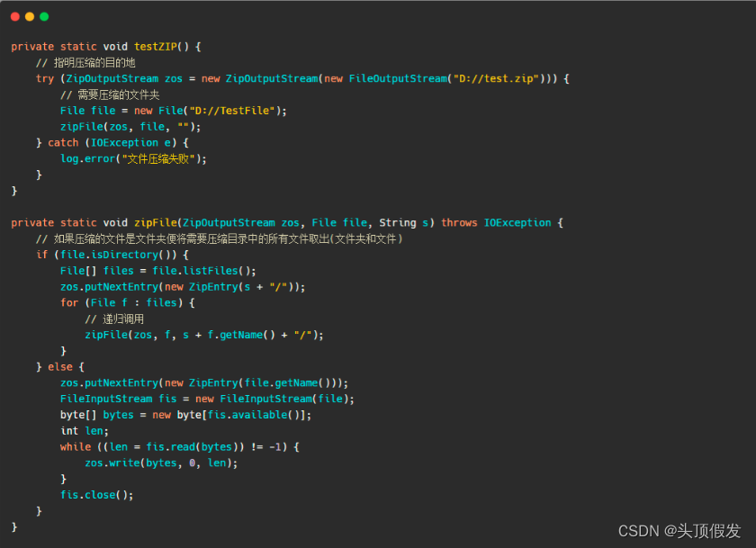Screen dimensions: 756x548
Task: Click the '} else {' line
Action: (60, 367)
